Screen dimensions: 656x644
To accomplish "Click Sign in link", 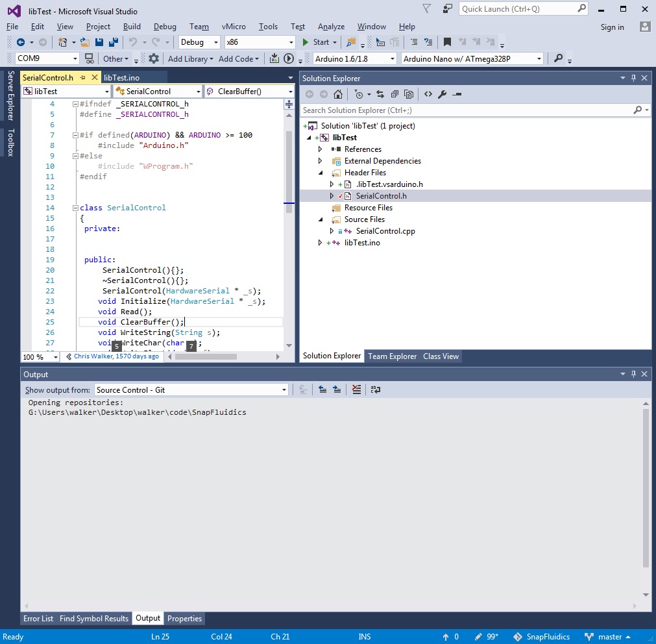I will tap(612, 27).
